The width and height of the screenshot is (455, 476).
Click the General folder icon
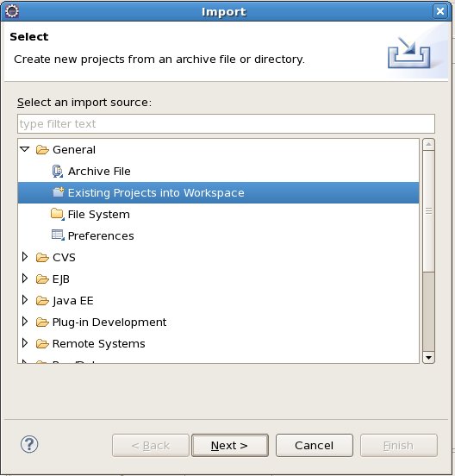[x=42, y=150]
